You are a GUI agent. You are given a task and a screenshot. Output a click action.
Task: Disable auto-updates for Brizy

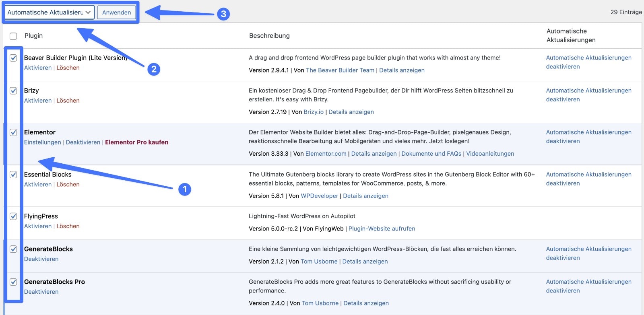(589, 95)
